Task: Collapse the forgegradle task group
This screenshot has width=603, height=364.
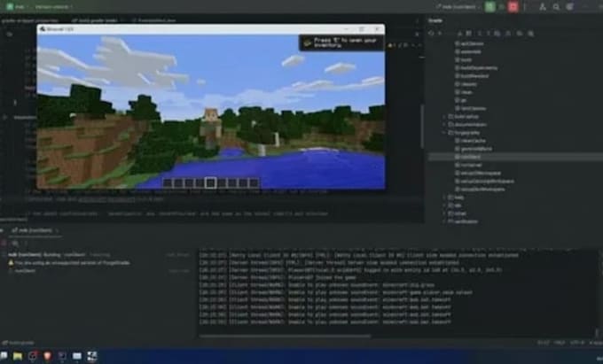Action: click(x=443, y=133)
